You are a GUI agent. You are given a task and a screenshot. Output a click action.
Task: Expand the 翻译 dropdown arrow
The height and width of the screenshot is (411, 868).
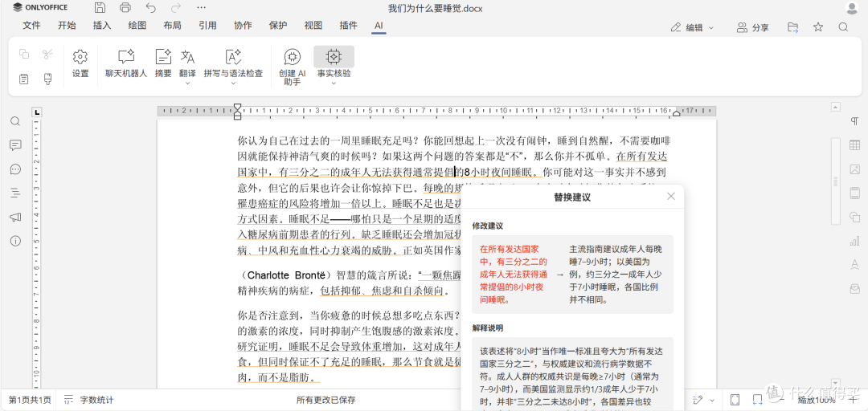pos(187,83)
